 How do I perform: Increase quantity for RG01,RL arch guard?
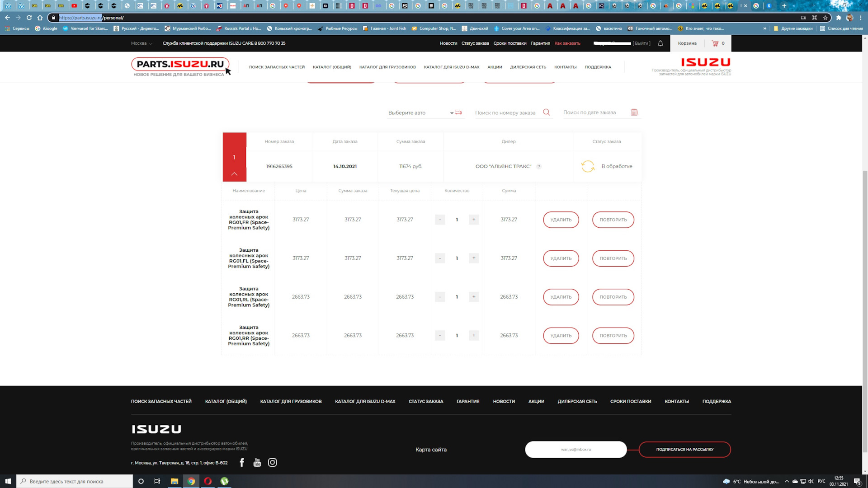[474, 297]
